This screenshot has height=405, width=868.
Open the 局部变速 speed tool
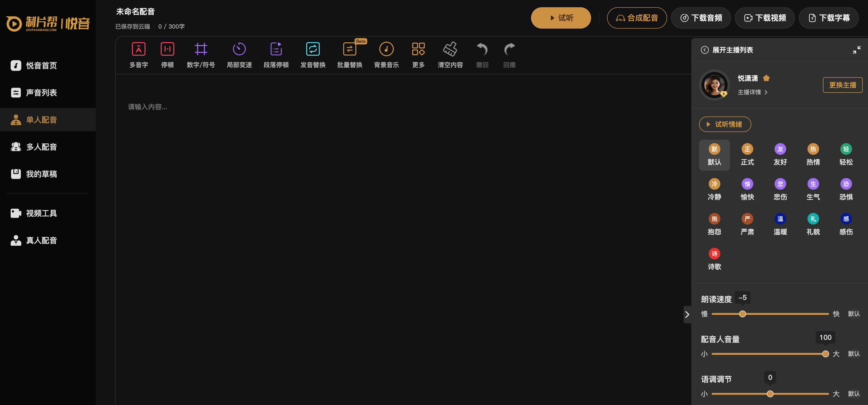(239, 49)
